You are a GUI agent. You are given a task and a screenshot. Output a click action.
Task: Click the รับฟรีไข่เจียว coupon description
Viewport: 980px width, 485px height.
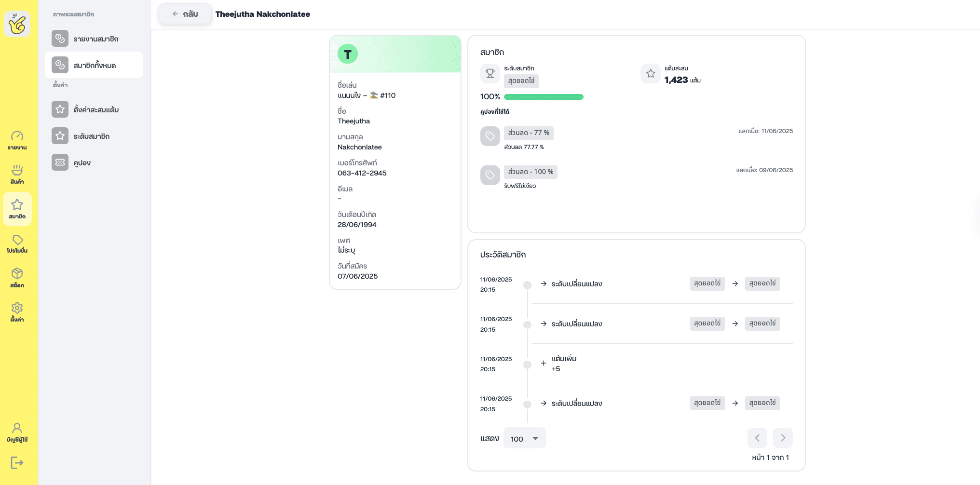tap(520, 186)
